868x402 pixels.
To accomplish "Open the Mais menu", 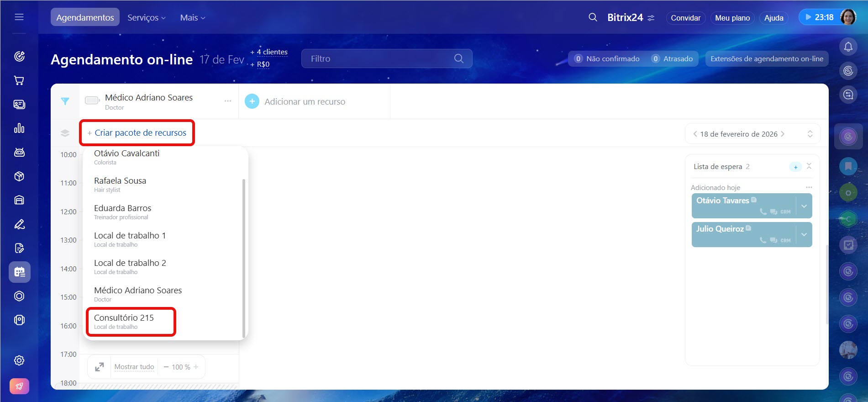I will pyautogui.click(x=192, y=17).
